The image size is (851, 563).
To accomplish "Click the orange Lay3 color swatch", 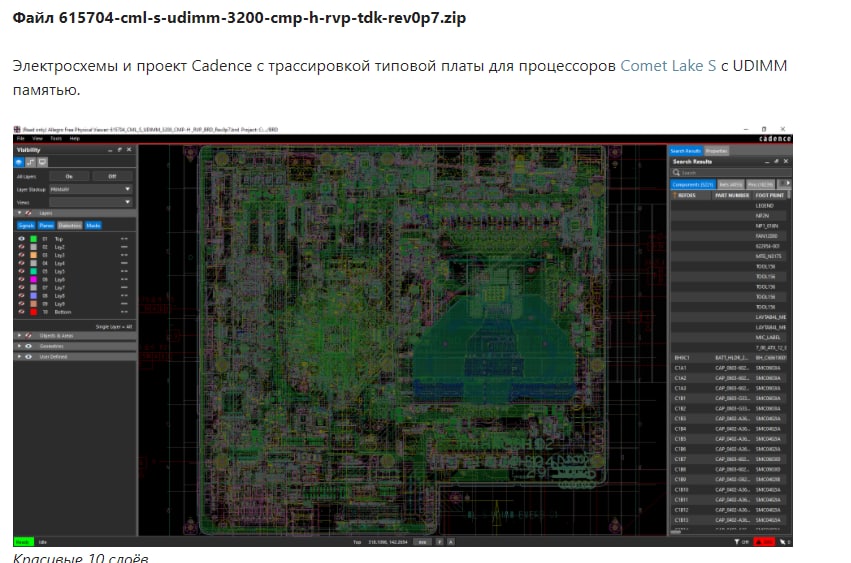I will click(x=33, y=255).
